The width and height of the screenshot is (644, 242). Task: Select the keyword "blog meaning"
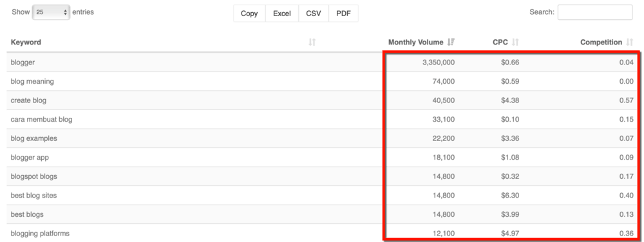click(x=32, y=81)
